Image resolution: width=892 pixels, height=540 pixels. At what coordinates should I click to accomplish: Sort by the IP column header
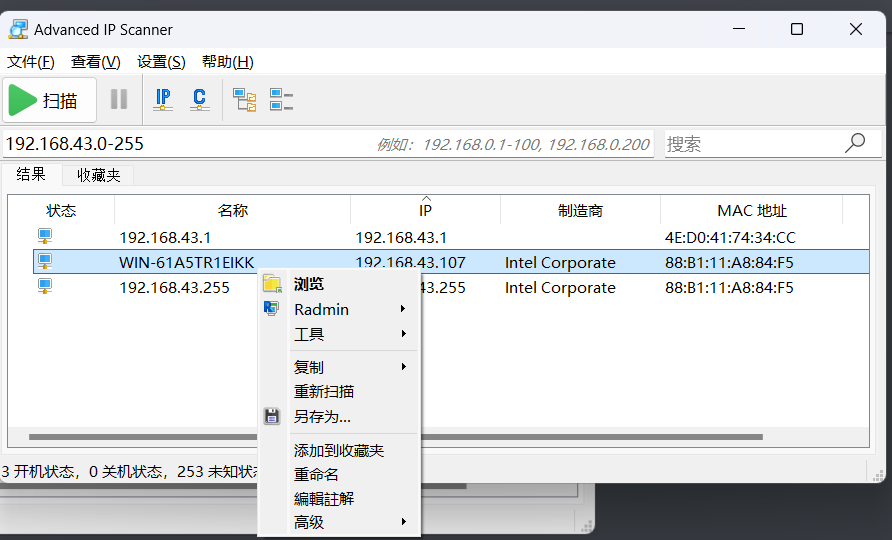pos(426,211)
